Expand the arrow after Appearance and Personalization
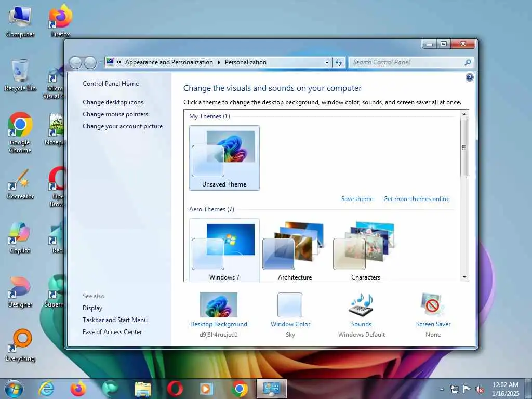 (x=219, y=62)
